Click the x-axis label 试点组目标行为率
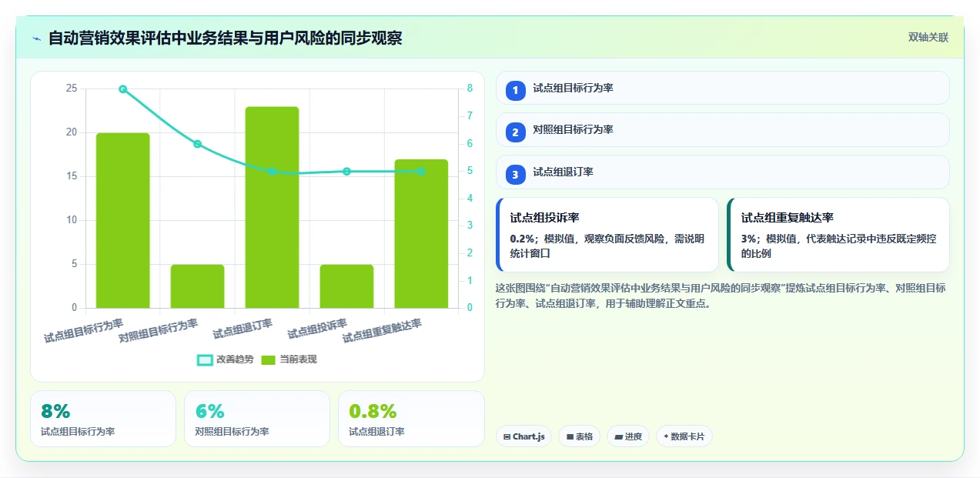This screenshot has width=980, height=478. point(84,329)
